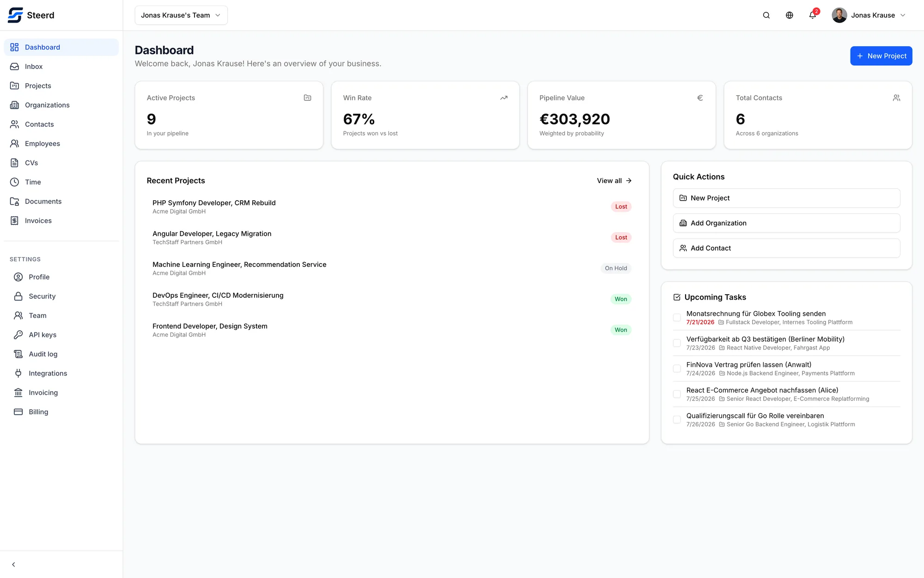Click Add Contact quick action
Image resolution: width=924 pixels, height=578 pixels.
pyautogui.click(x=786, y=248)
